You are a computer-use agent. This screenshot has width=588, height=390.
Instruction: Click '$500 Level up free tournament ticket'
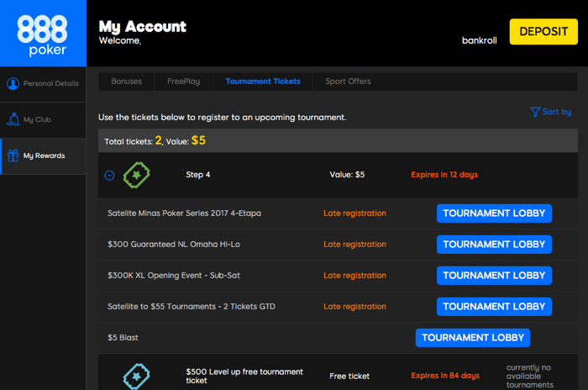[244, 376]
